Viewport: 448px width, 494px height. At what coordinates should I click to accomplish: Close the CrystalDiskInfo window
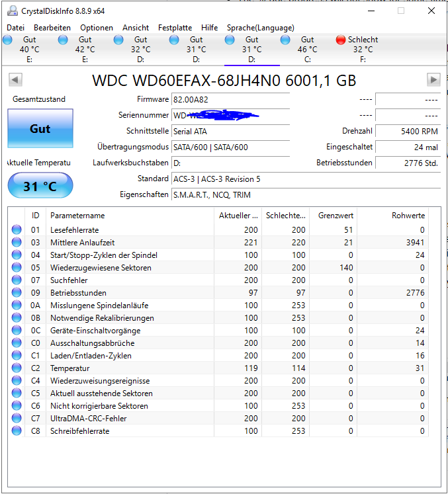(x=431, y=11)
